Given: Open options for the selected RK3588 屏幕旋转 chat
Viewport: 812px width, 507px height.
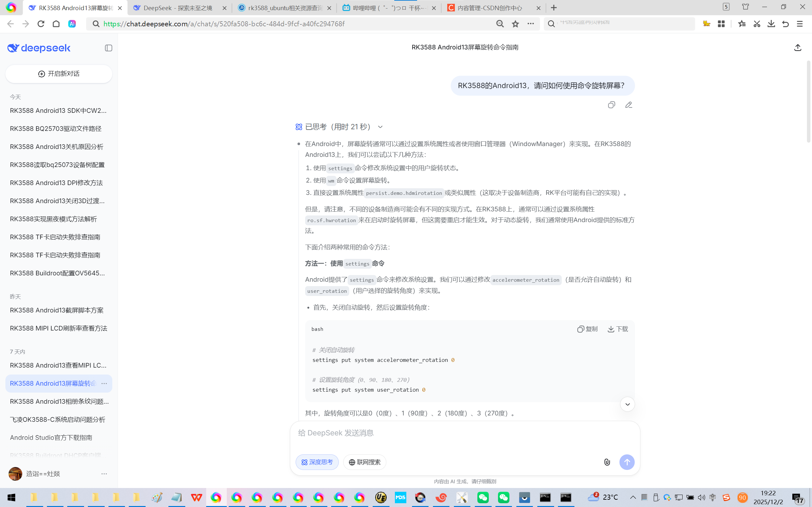Looking at the screenshot, I should pyautogui.click(x=104, y=383).
